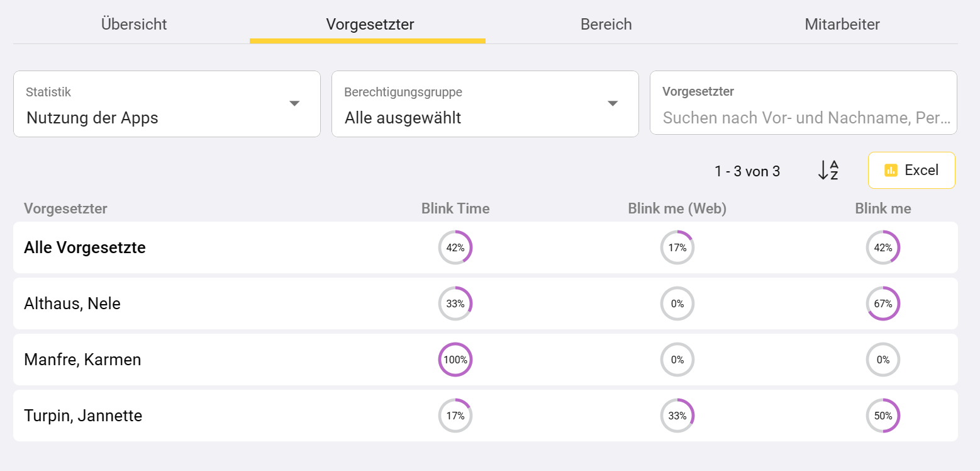Viewport: 980px width, 471px height.
Task: Click Turpin, Jannette's 33% Blink me (Web) ring
Action: [x=677, y=416]
